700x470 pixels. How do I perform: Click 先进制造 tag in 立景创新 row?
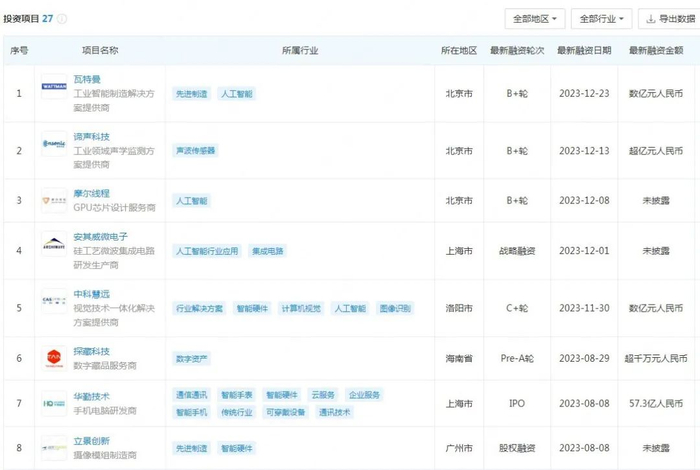pyautogui.click(x=192, y=448)
